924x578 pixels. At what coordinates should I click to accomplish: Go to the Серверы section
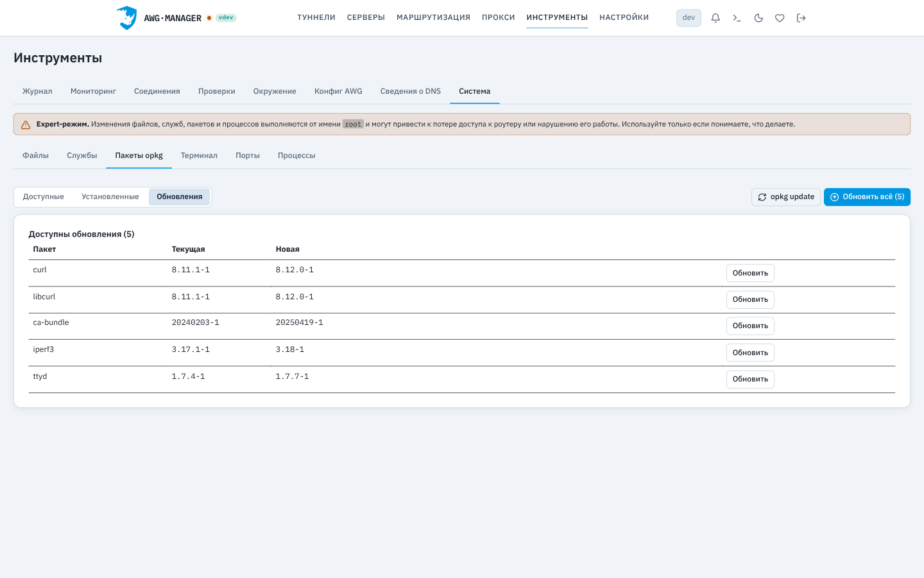(x=366, y=17)
